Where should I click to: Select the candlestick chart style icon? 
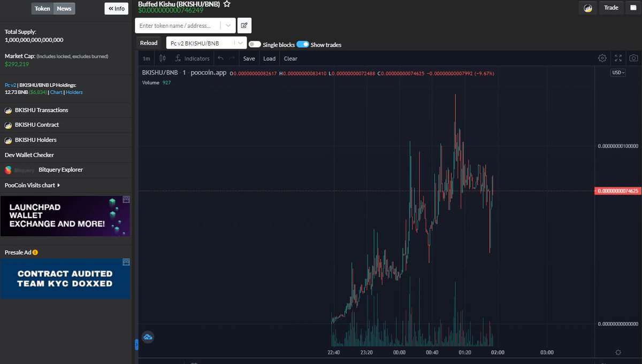click(x=163, y=58)
